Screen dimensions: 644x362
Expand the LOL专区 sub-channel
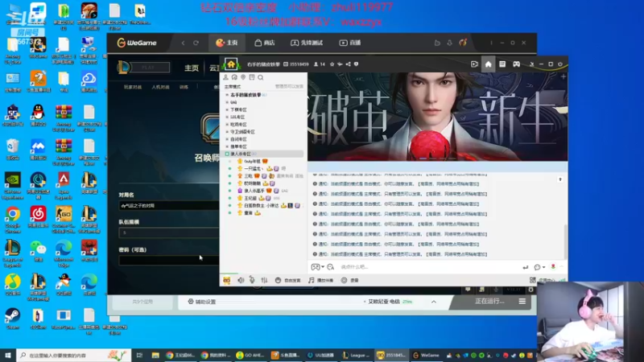point(237,117)
